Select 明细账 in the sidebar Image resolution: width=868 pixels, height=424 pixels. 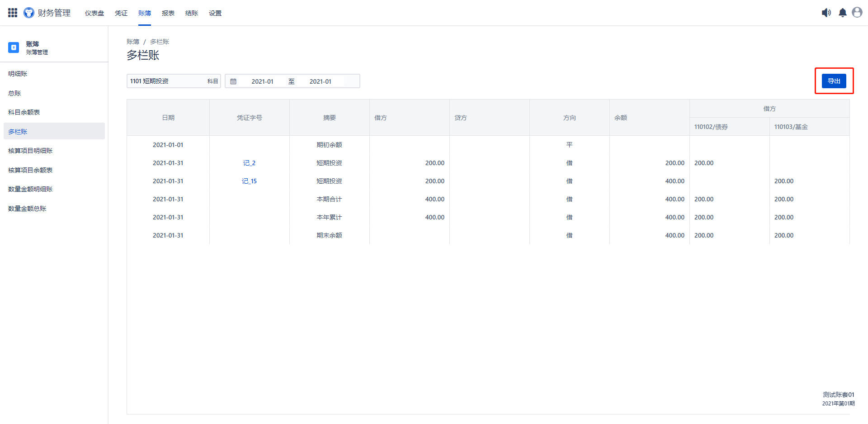(x=18, y=74)
